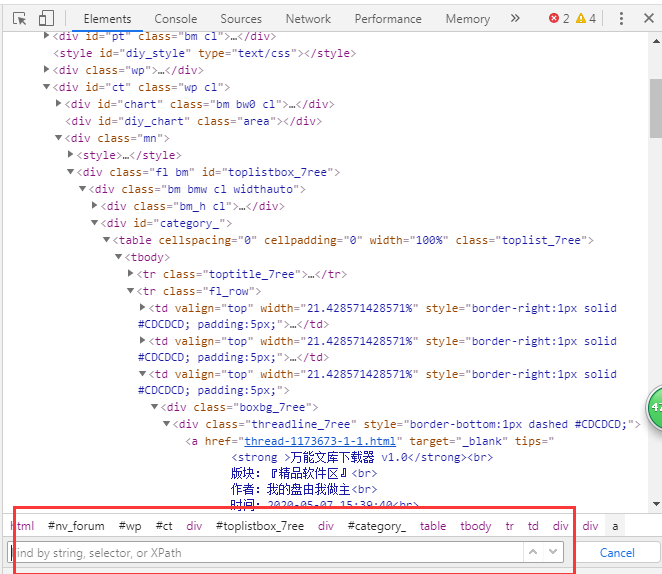The height and width of the screenshot is (574, 662).
Task: Click the vertical scrollbar thumb
Action: (x=656, y=108)
